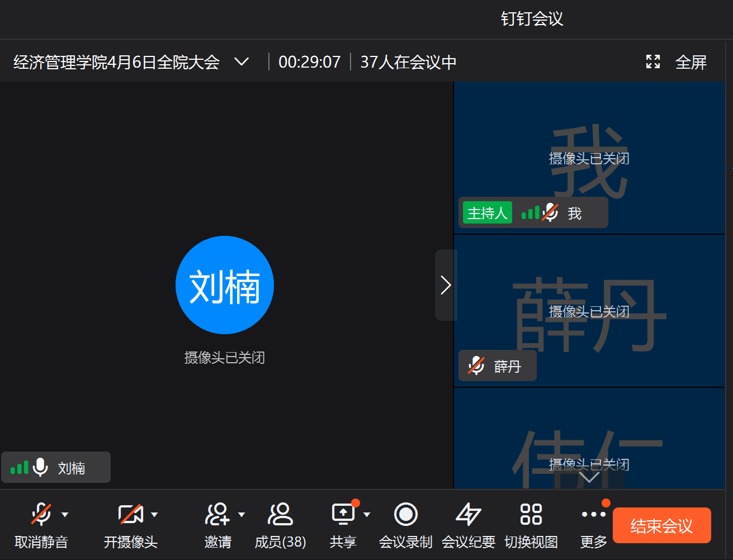The height and width of the screenshot is (560, 733).
Task: Click the invite participants icon
Action: coord(217,515)
